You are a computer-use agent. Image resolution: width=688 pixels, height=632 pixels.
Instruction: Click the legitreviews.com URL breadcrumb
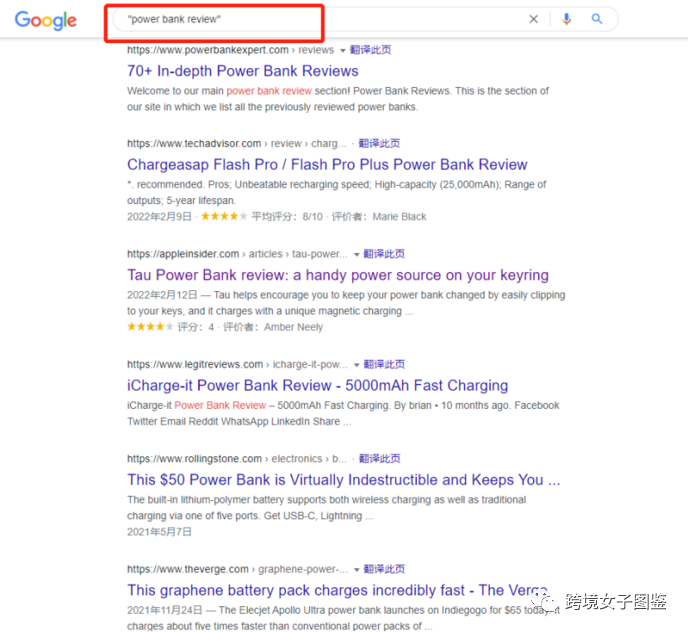point(237,364)
